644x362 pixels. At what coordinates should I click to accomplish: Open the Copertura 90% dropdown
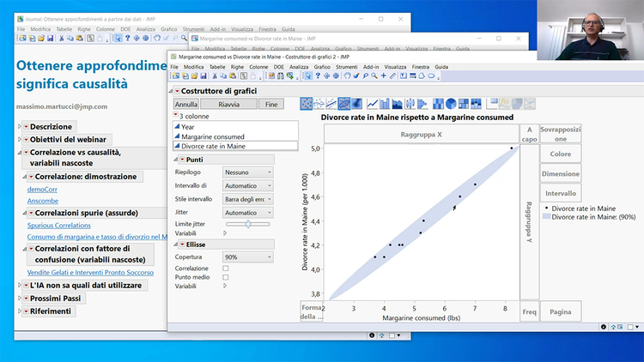click(x=247, y=256)
